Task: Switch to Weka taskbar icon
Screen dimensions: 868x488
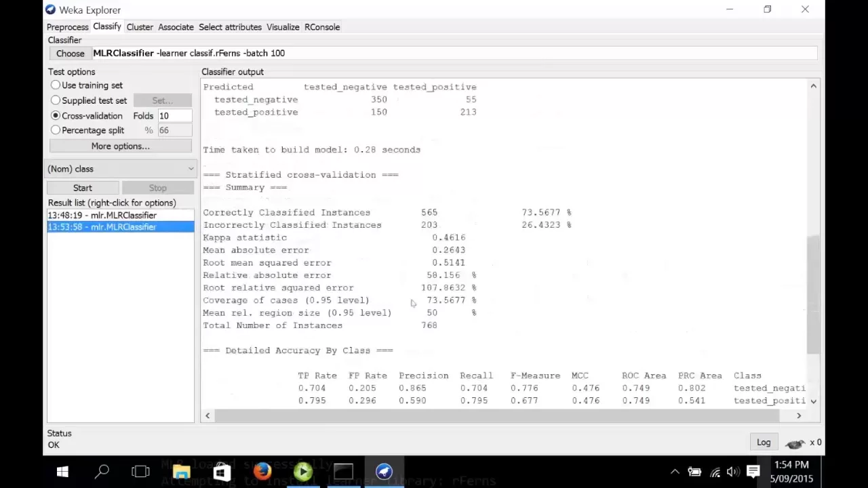Action: click(x=384, y=472)
